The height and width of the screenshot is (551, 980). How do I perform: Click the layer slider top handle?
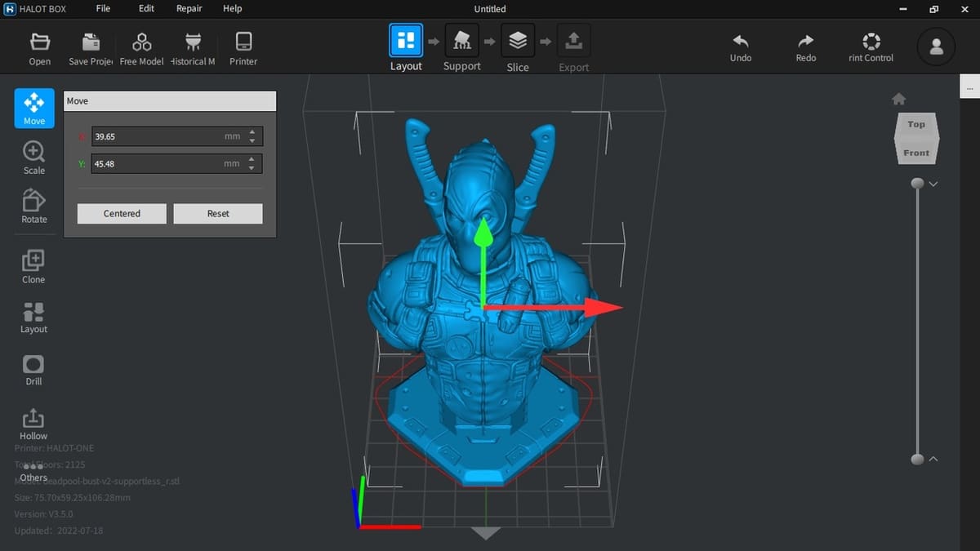(x=917, y=184)
